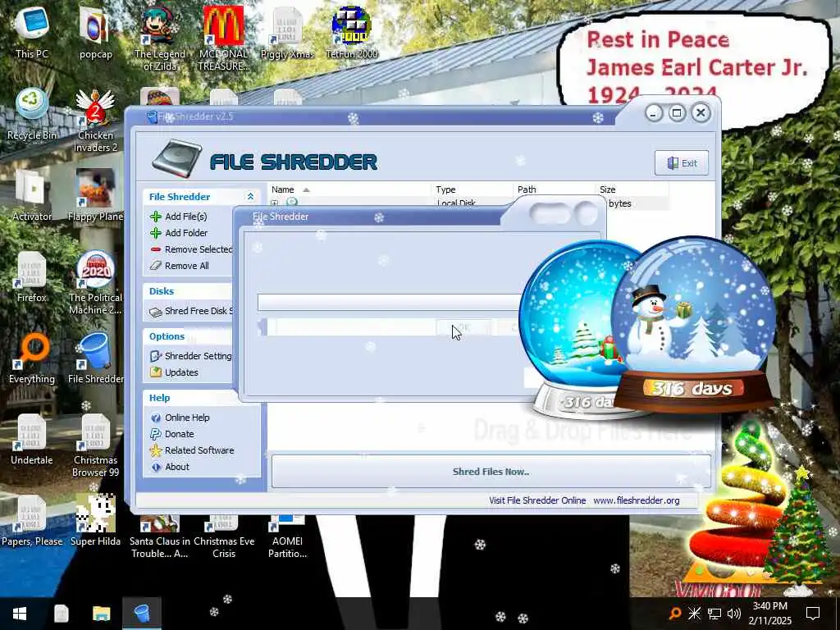This screenshot has width=840, height=630.
Task: Open the Windows Start menu
Action: point(20,614)
